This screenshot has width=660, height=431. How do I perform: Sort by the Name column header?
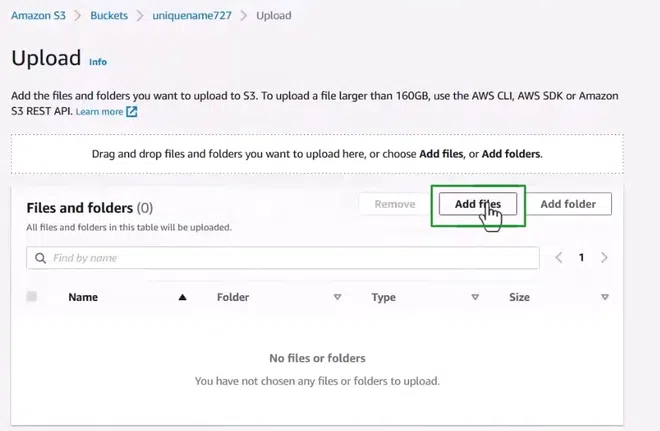coord(83,297)
